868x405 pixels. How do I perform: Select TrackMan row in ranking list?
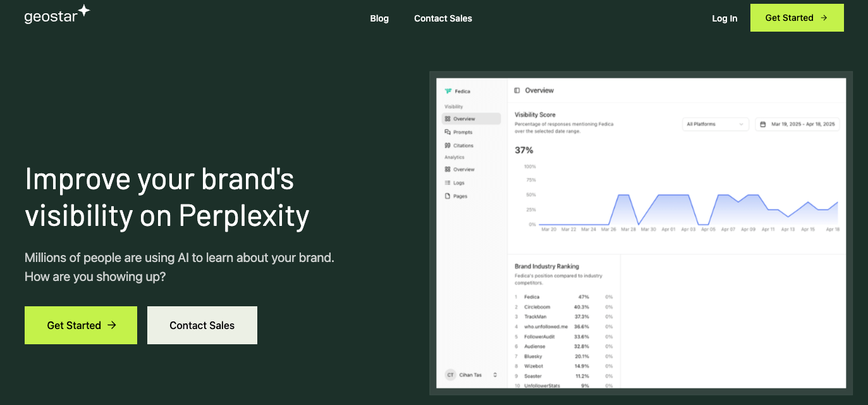(x=563, y=316)
